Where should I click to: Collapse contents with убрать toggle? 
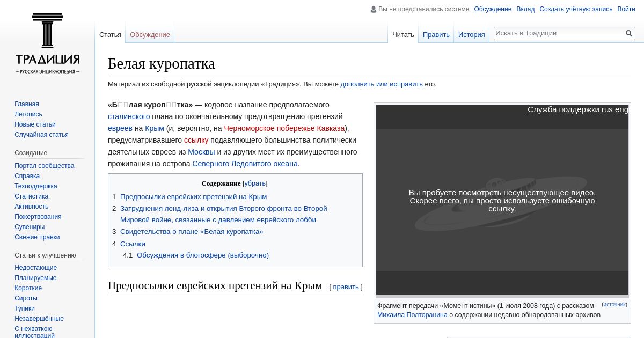click(255, 183)
